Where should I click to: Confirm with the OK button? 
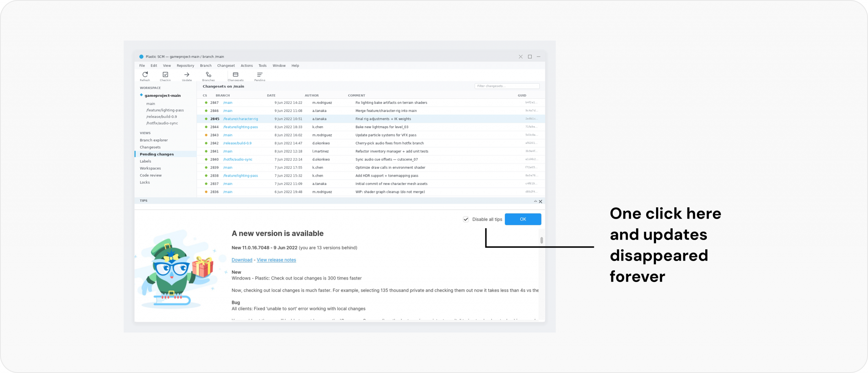523,219
